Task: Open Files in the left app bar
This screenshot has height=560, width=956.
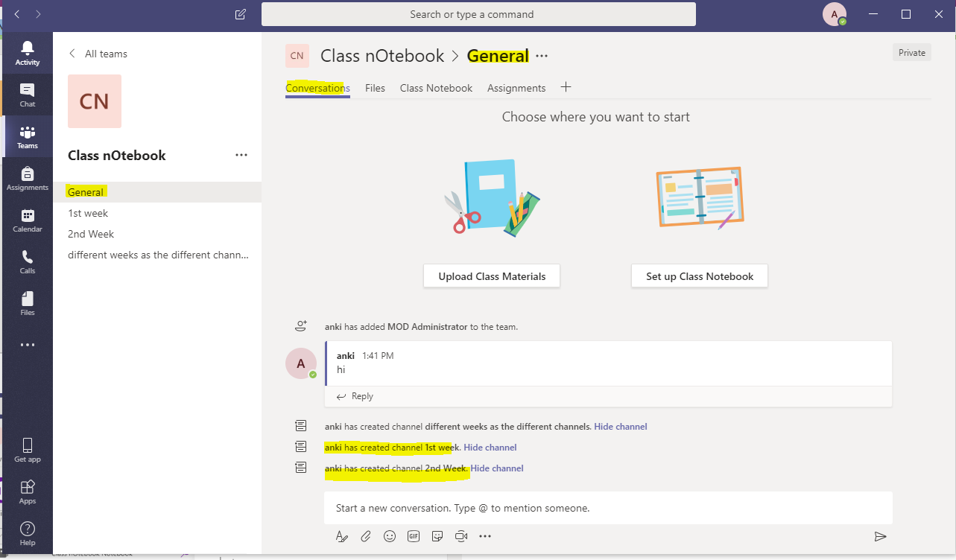Action: (x=28, y=303)
